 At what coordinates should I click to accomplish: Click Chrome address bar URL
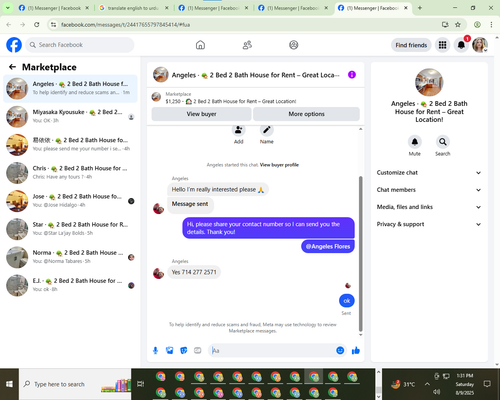[125, 25]
